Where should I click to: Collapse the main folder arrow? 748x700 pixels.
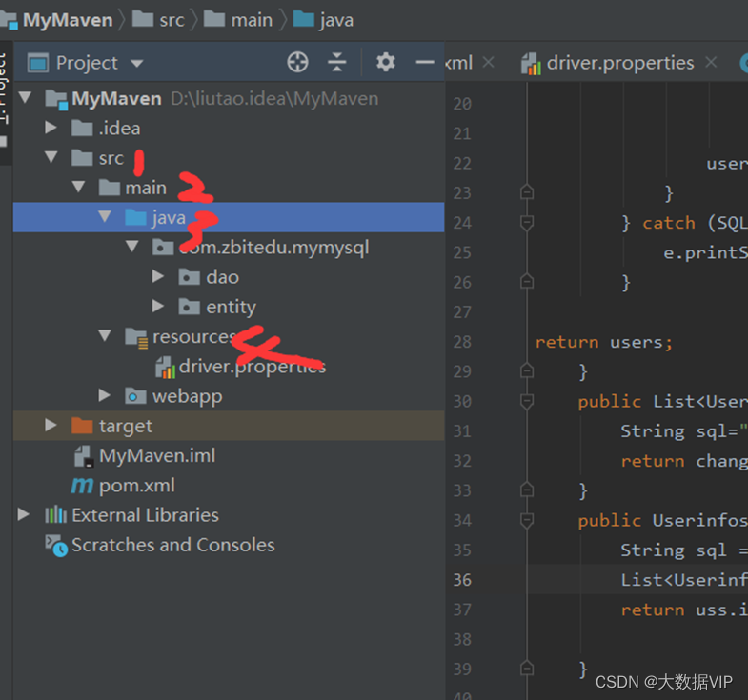(78, 187)
